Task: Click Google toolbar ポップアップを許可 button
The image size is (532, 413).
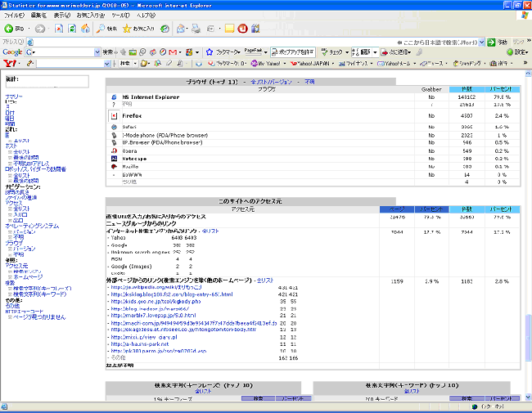Action: tap(293, 52)
